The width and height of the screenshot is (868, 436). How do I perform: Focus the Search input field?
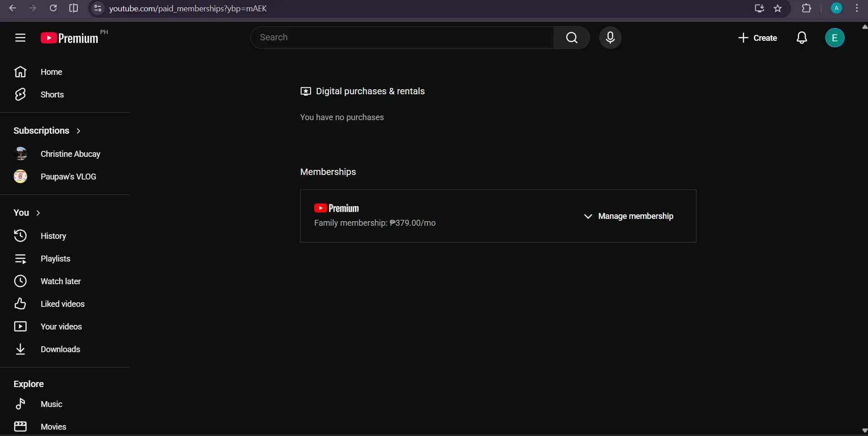coord(402,38)
